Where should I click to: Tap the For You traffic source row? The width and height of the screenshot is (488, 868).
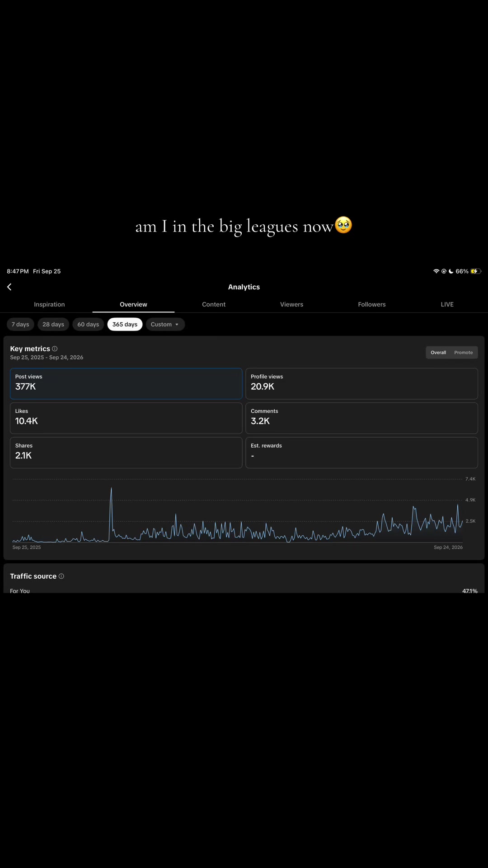244,591
